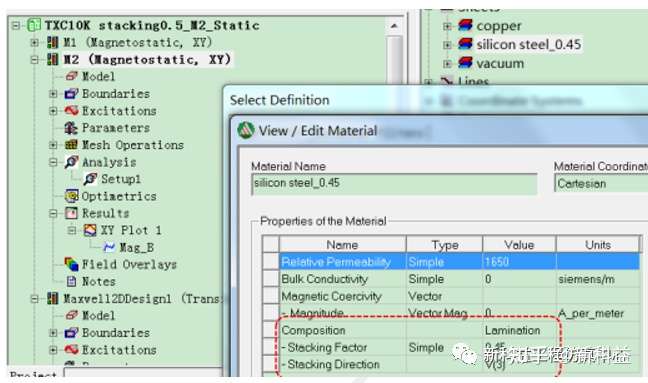Click the Model icon under M2
The image size is (648, 383).
[x=71, y=76]
